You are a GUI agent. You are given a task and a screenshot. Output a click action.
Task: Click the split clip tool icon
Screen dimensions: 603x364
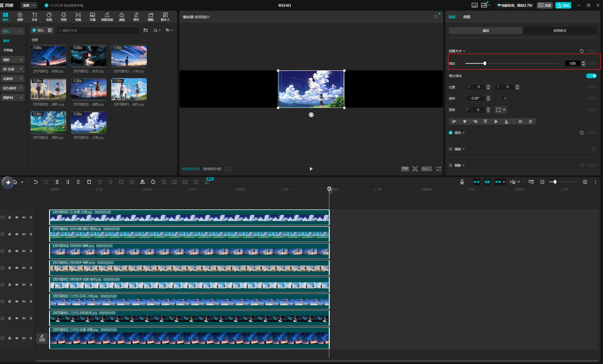[x=57, y=182]
